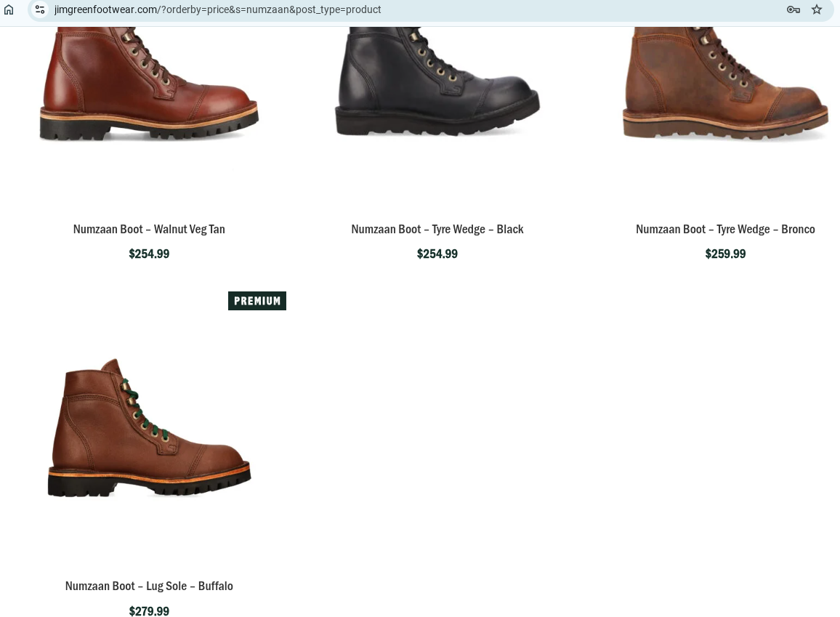The image size is (840, 617).
Task: Click the browser home icon
Action: click(x=9, y=9)
